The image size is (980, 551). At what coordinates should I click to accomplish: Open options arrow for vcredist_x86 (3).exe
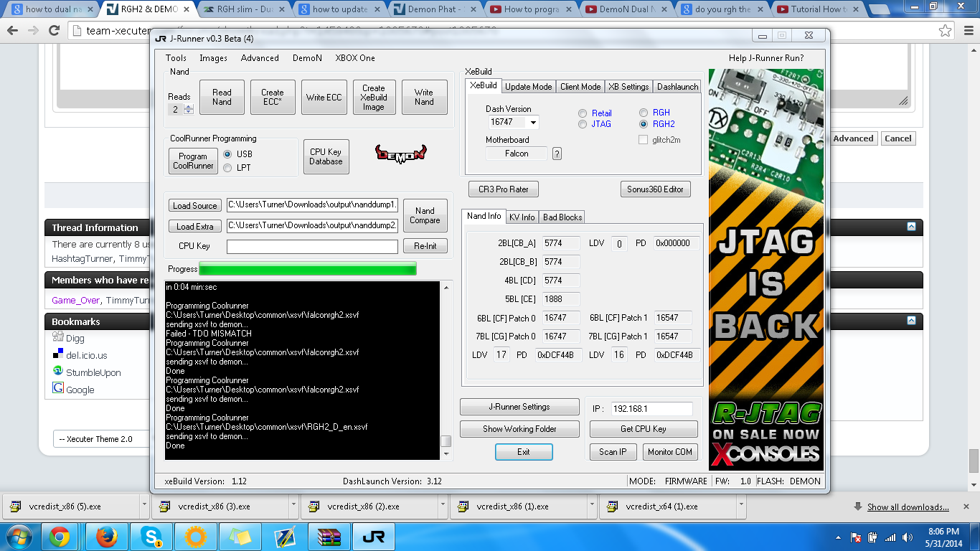click(x=293, y=506)
